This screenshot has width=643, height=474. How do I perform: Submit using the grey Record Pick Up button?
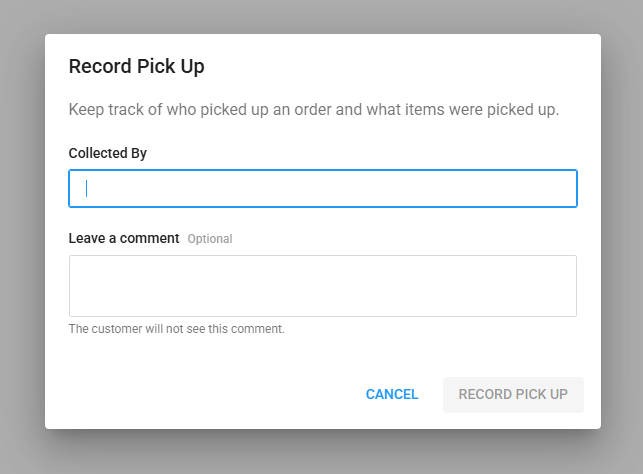pyautogui.click(x=513, y=395)
